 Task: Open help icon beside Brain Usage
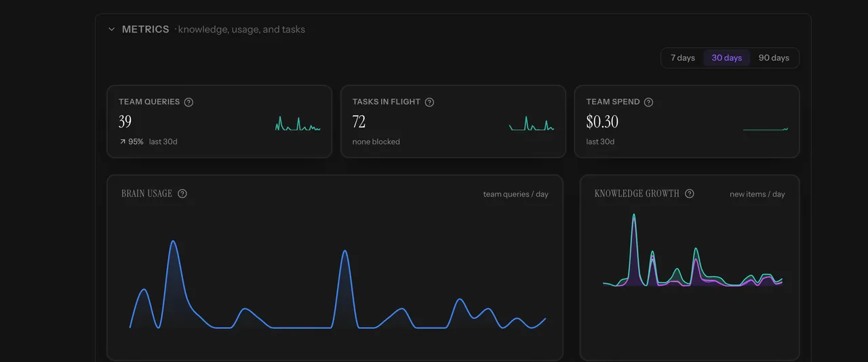182,194
